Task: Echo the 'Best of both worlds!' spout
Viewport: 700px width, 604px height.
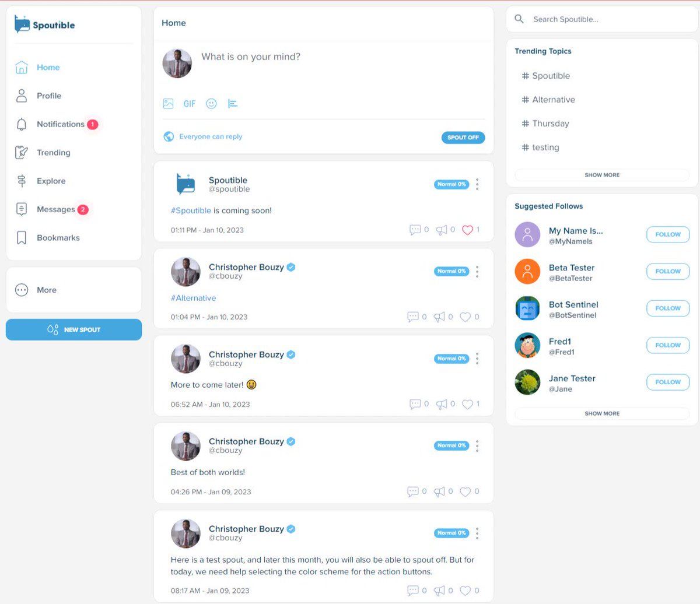Action: (440, 491)
